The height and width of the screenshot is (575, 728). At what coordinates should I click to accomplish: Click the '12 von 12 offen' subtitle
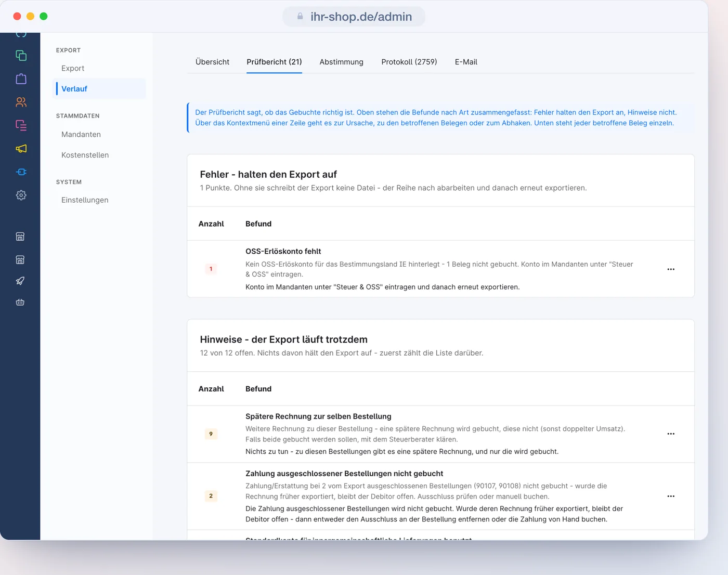[342, 353]
